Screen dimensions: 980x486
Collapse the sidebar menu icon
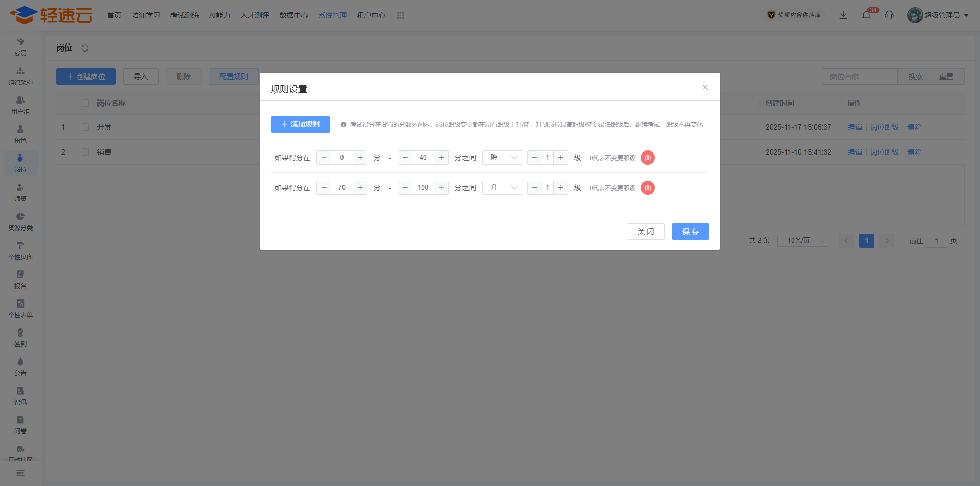[x=20, y=473]
